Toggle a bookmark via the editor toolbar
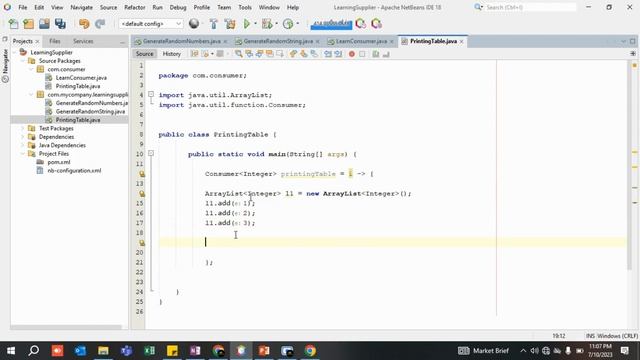This screenshot has height=360, width=640. click(314, 54)
